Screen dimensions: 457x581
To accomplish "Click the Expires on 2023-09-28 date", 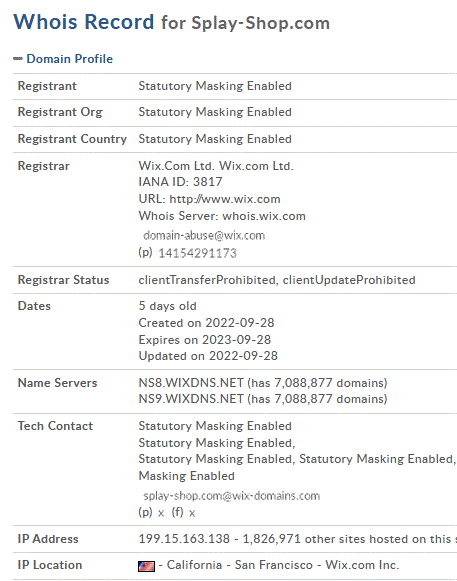I will click(x=205, y=340).
